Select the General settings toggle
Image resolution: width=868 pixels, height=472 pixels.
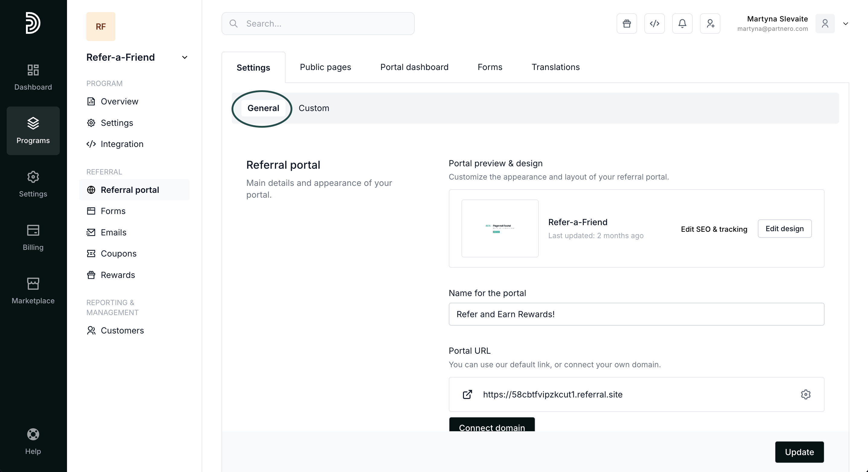[x=263, y=108]
